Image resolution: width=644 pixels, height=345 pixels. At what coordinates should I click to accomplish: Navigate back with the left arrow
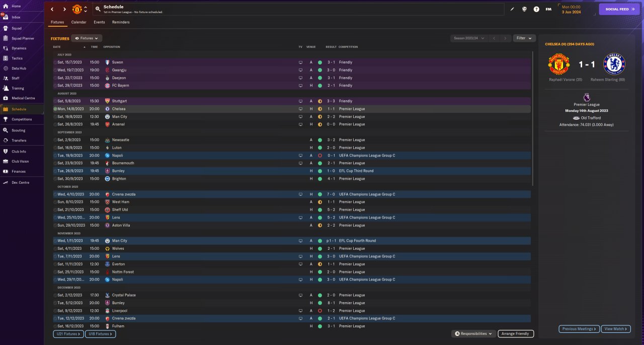pos(52,9)
